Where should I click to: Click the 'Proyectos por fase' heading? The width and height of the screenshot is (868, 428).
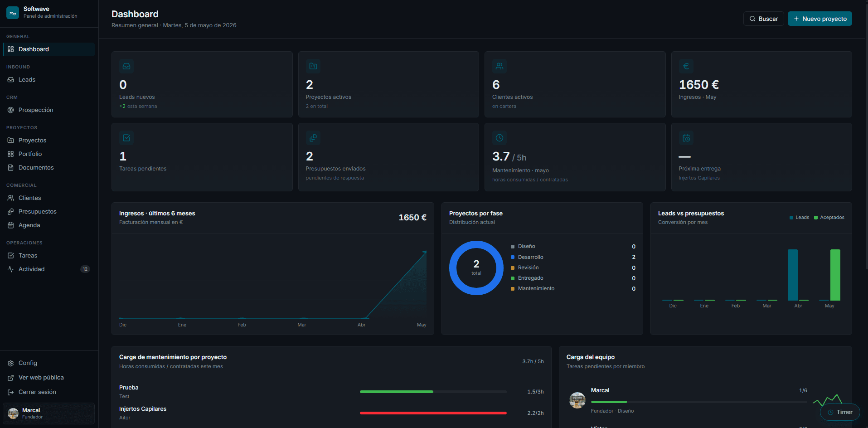tap(476, 214)
